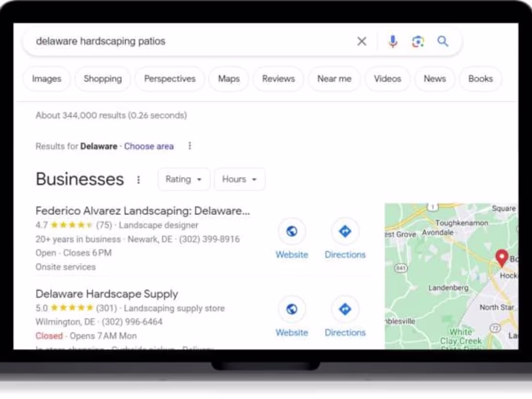This screenshot has height=399, width=532.
Task: Open the Hours filter dropdown
Action: click(x=239, y=179)
